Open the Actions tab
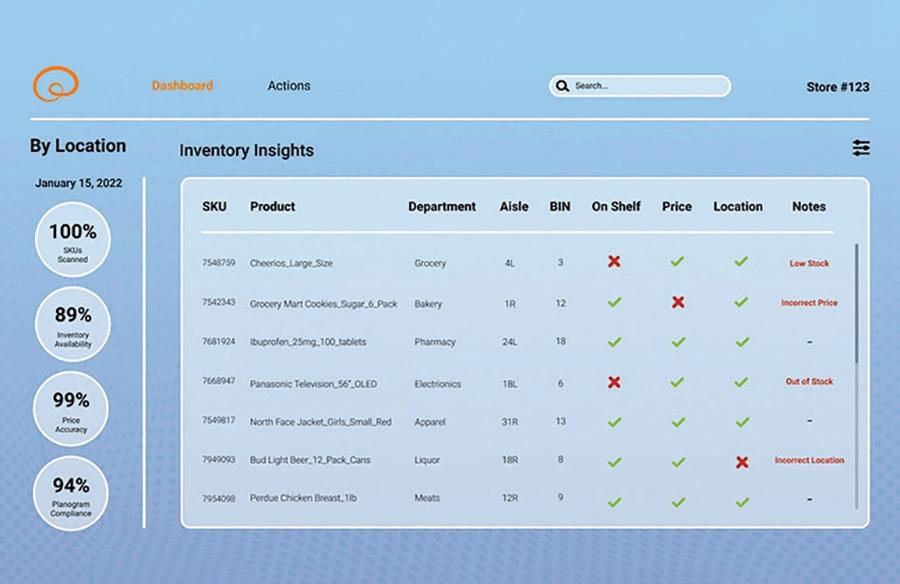This screenshot has height=584, width=900. pyautogui.click(x=289, y=86)
